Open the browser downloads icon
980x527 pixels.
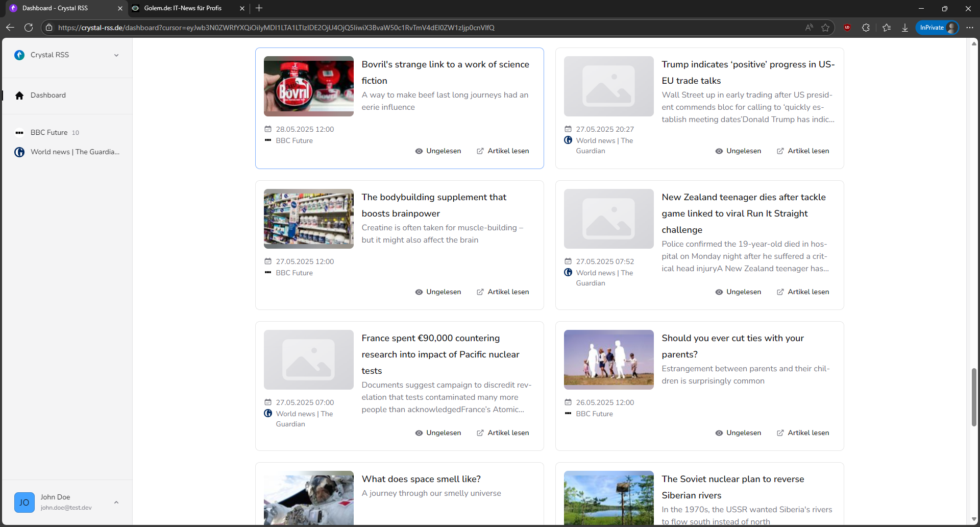(905, 28)
